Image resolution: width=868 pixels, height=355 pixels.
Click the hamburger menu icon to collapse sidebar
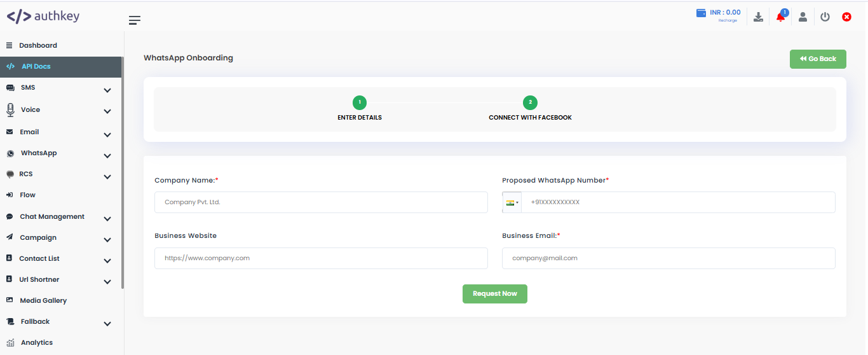[134, 20]
